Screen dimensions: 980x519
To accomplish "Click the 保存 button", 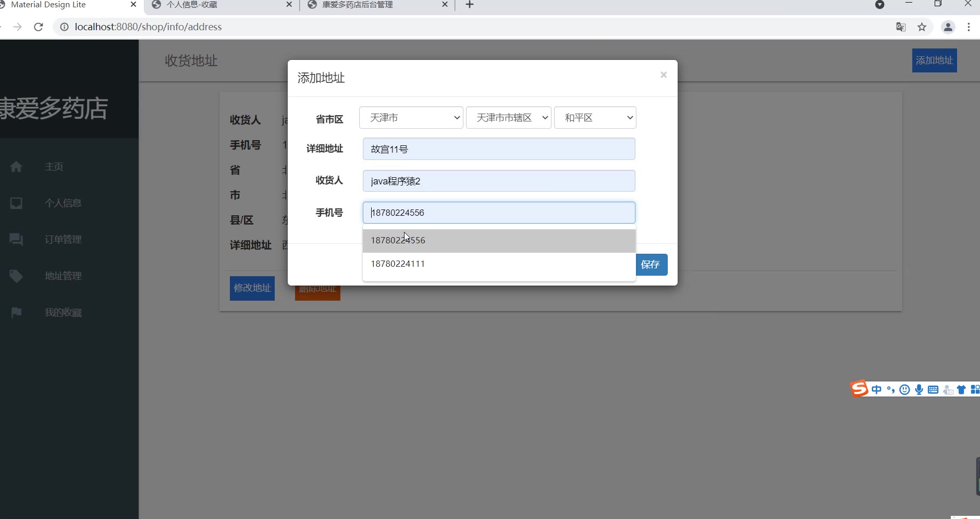I will click(651, 265).
